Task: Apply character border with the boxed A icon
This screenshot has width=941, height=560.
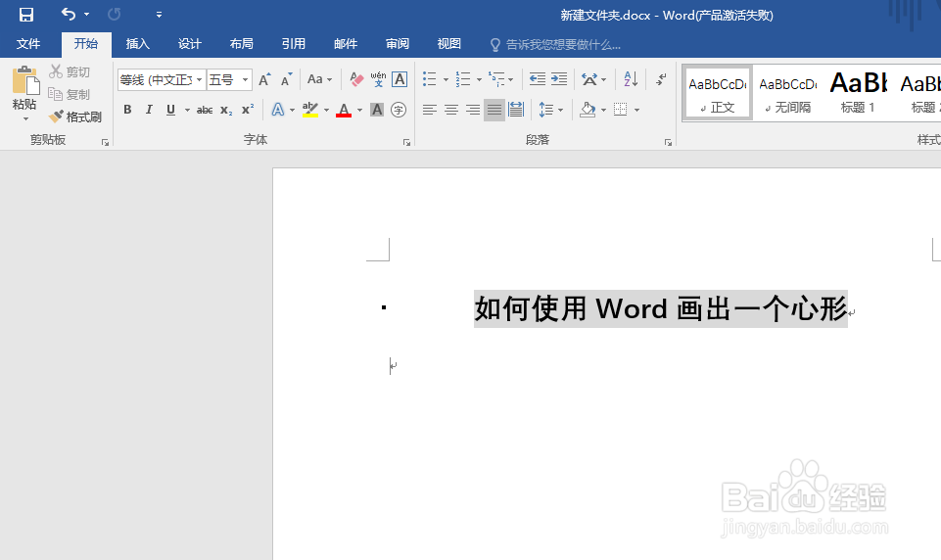Action: (400, 79)
